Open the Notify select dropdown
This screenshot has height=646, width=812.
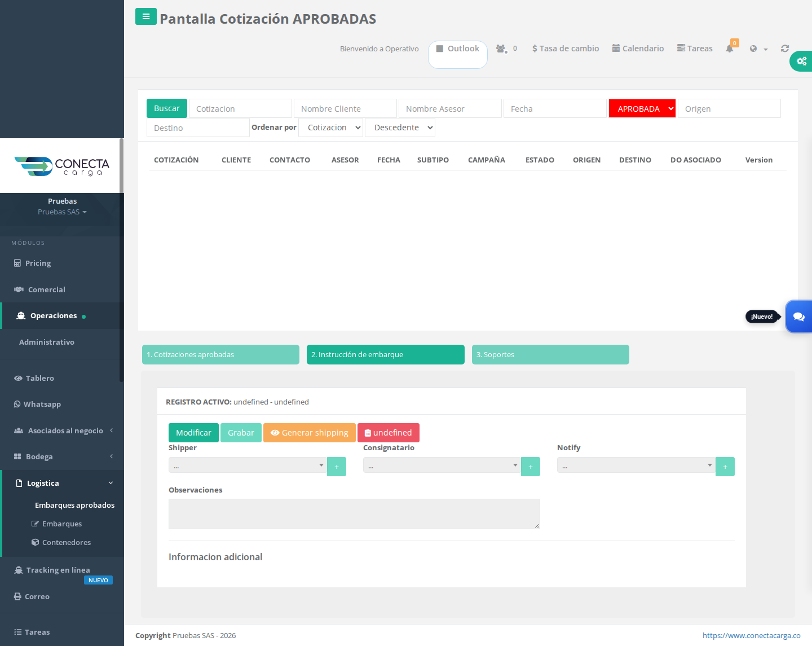click(x=636, y=465)
